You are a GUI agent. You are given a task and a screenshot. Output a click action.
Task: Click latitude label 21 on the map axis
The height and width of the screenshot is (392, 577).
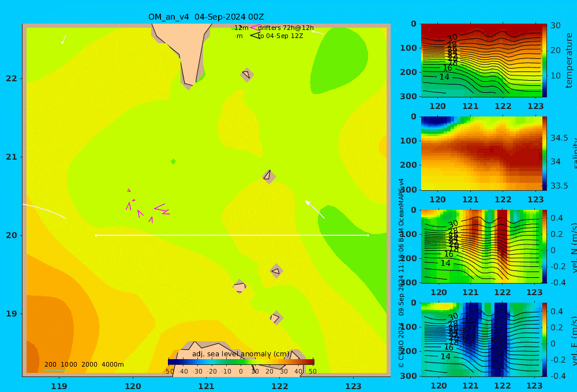(x=12, y=157)
